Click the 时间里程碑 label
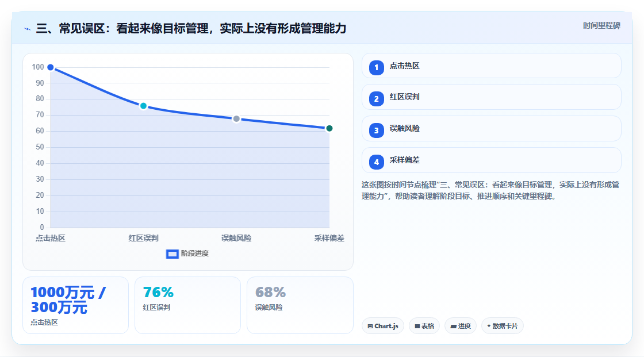The image size is (644, 357). tap(601, 25)
